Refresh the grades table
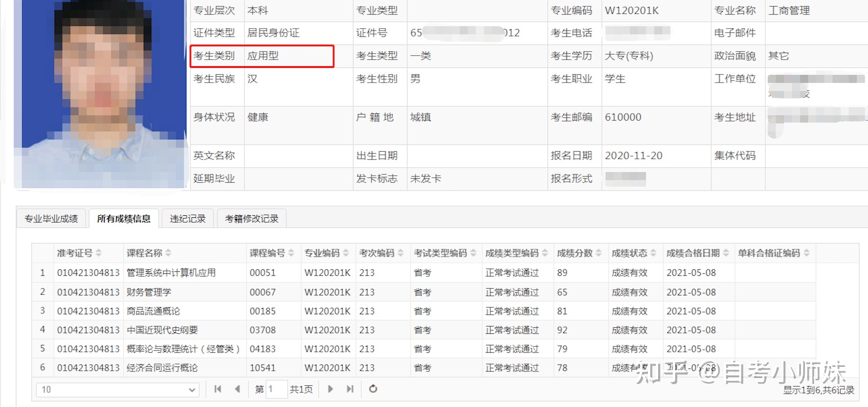Image resolution: width=868 pixels, height=407 pixels. 373,389
